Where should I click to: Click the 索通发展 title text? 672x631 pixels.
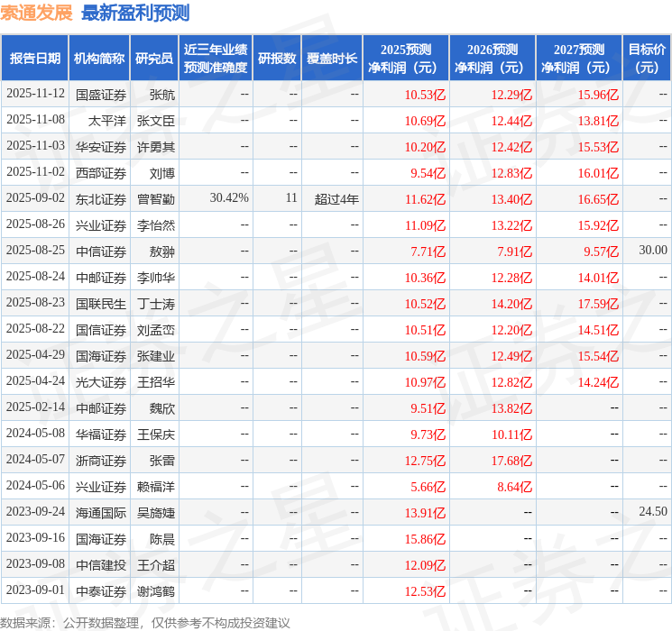[x=37, y=13]
